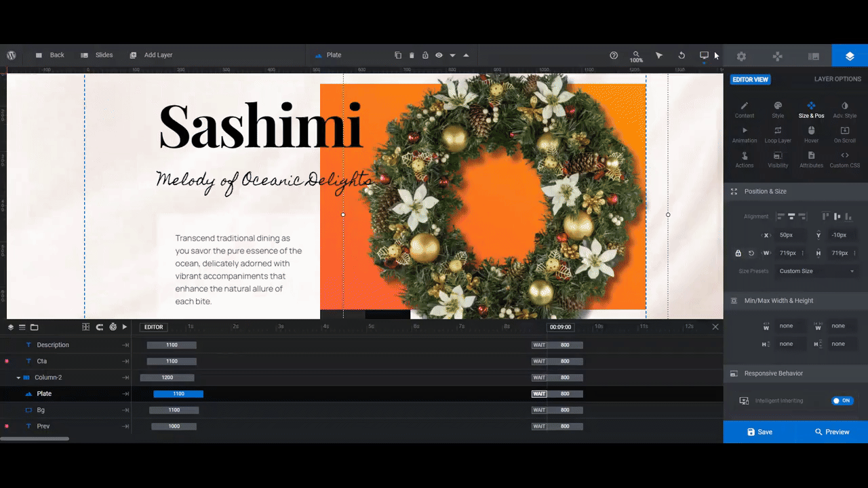
Task: Delete the Plate layer with trash icon
Action: [412, 55]
